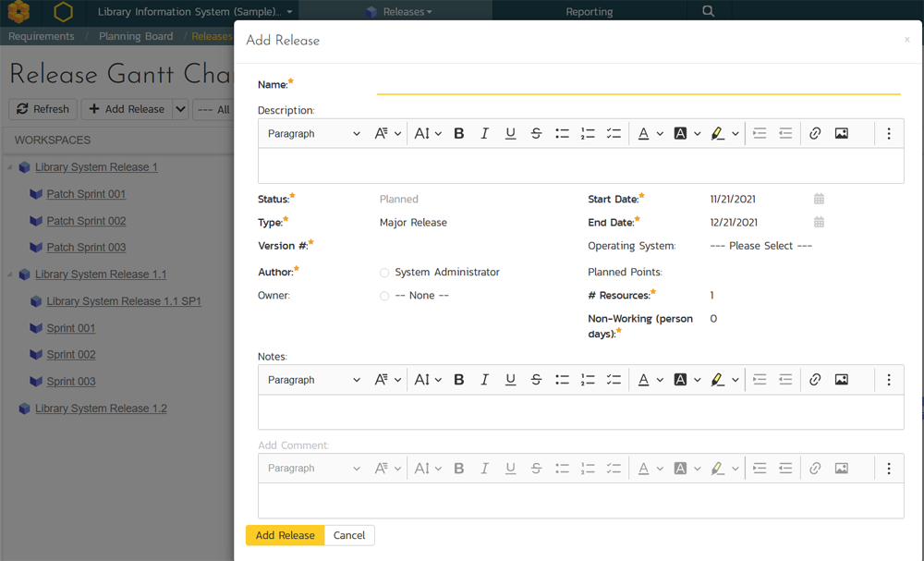Select the None owner radio button
Image resolution: width=924 pixels, height=561 pixels.
tap(384, 296)
